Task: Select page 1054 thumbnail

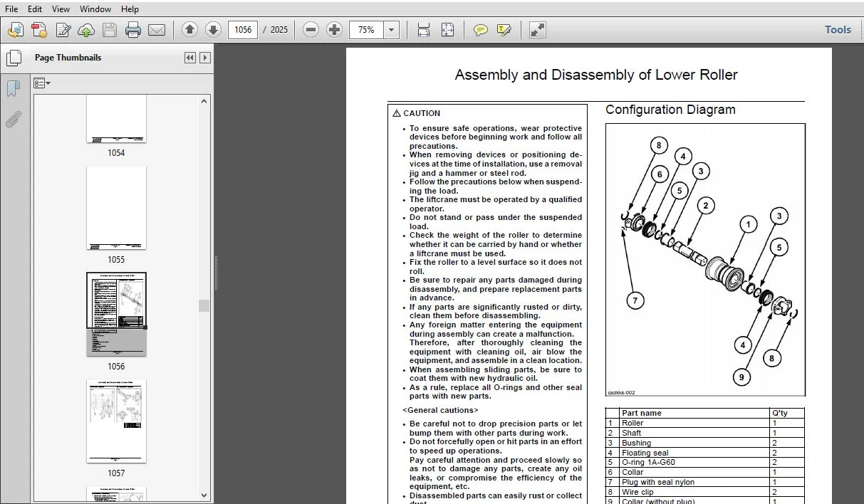Action: pyautogui.click(x=116, y=120)
